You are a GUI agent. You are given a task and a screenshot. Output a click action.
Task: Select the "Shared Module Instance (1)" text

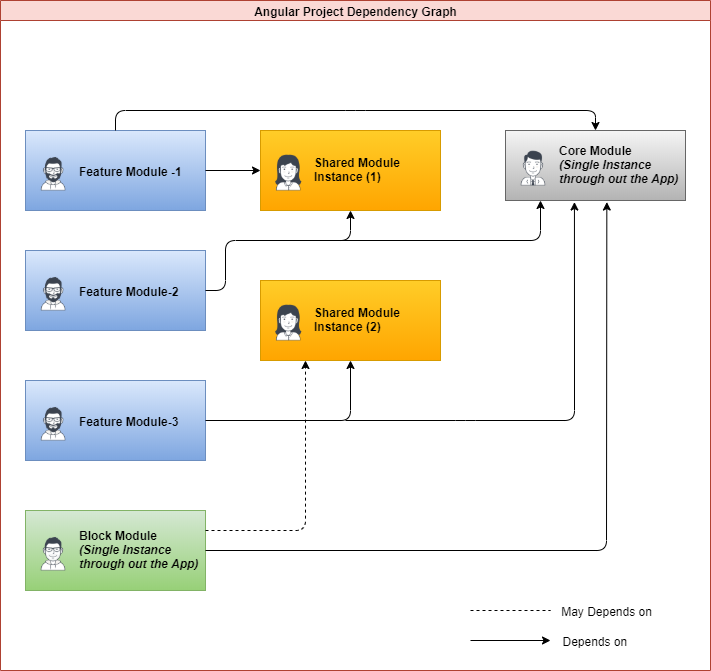click(357, 170)
